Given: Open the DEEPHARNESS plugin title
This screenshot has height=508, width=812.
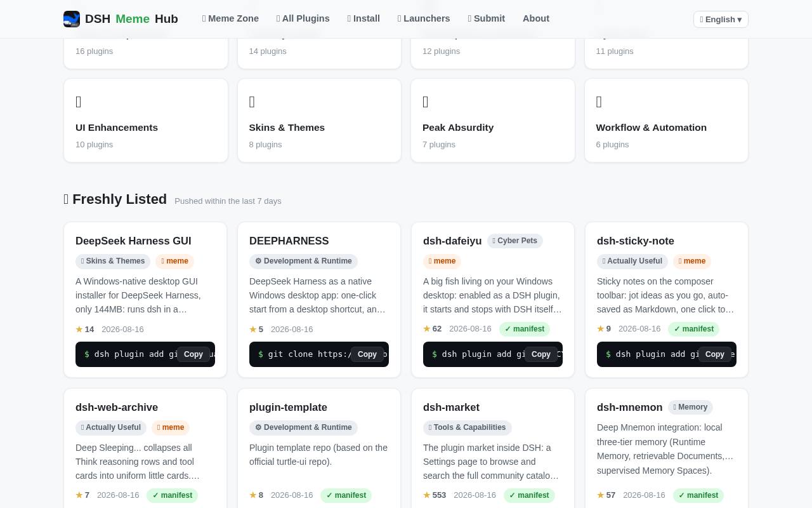Looking at the screenshot, I should [289, 241].
